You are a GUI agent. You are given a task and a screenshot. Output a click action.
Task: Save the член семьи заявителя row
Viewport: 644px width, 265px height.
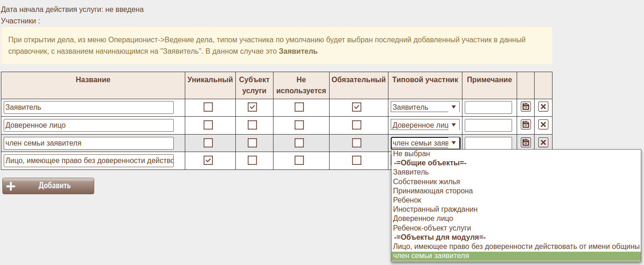click(x=525, y=142)
